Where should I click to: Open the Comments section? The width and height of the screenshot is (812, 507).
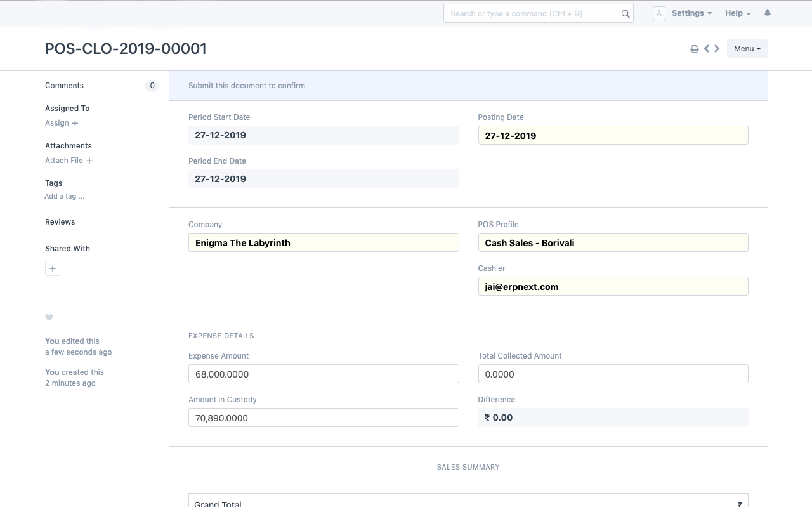click(64, 86)
